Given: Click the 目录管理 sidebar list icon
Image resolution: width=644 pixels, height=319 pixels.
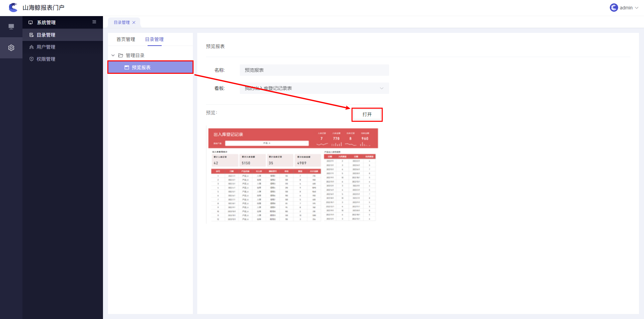Looking at the screenshot, I should click(x=32, y=35).
